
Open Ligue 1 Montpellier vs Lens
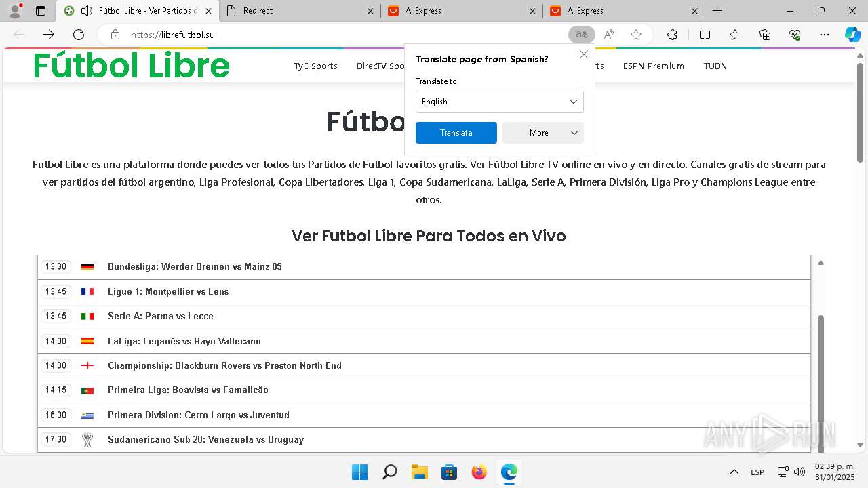[x=425, y=292]
